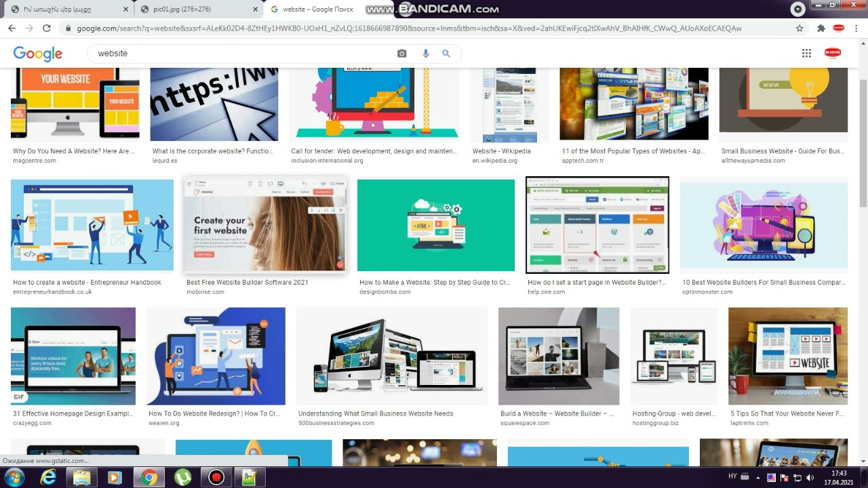868x488 pixels.
Task: Select the Website Builder start page thumbnail
Action: click(597, 225)
